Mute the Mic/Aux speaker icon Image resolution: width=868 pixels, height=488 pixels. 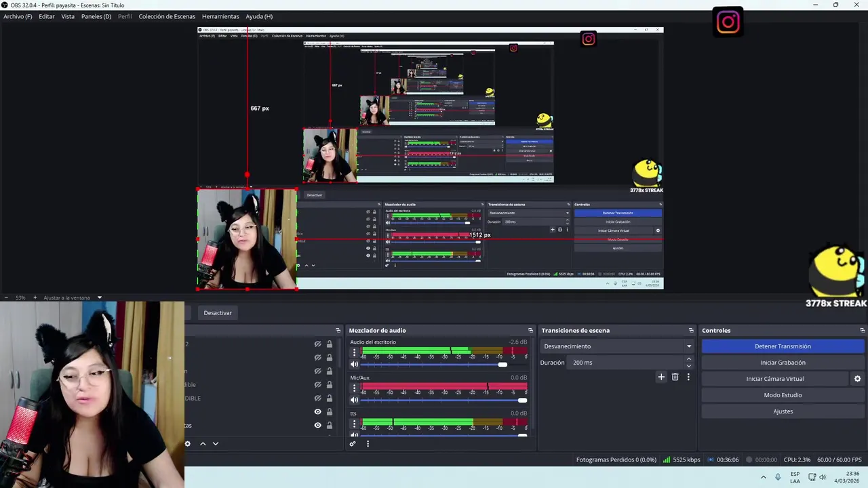[354, 400]
